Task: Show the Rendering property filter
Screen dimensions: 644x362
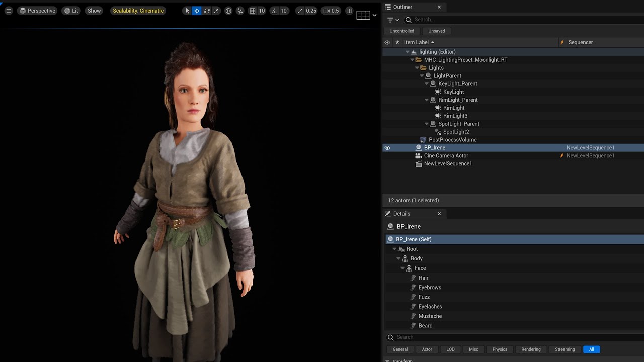Action: 531,349
